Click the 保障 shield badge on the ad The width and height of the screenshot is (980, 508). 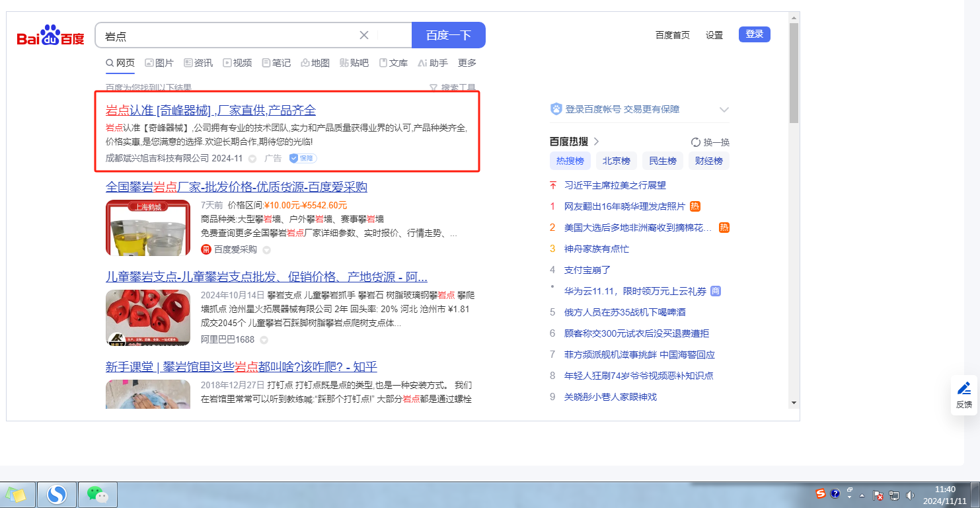303,158
